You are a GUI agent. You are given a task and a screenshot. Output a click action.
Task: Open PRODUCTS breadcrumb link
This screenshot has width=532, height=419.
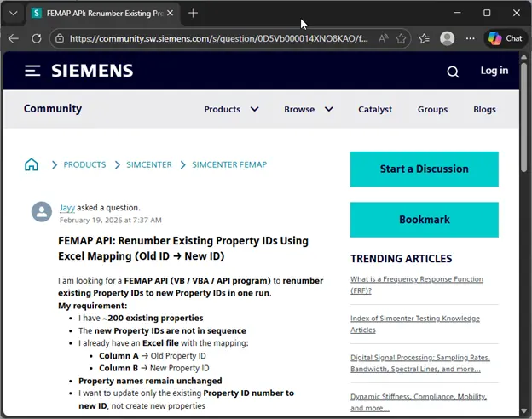pyautogui.click(x=84, y=164)
